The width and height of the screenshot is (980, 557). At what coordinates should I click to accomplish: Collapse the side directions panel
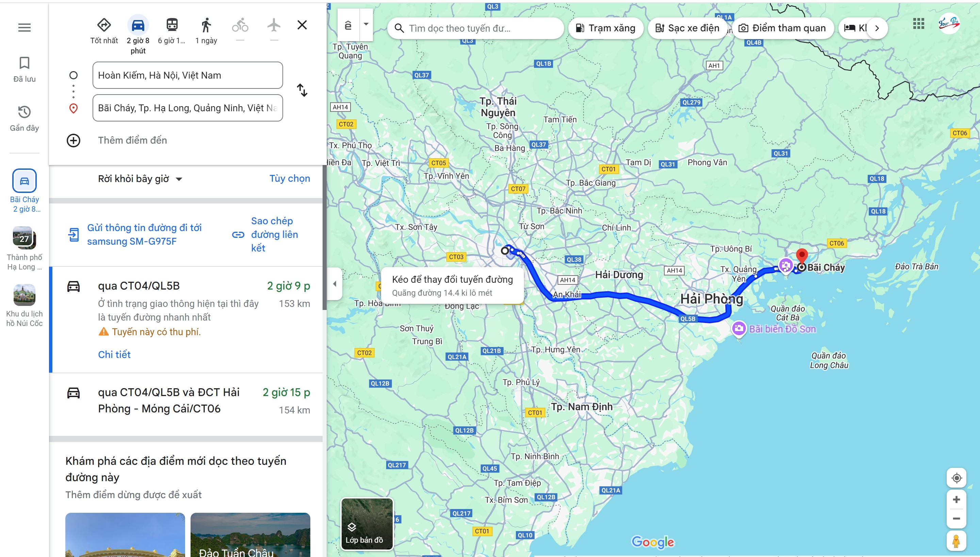tap(335, 284)
